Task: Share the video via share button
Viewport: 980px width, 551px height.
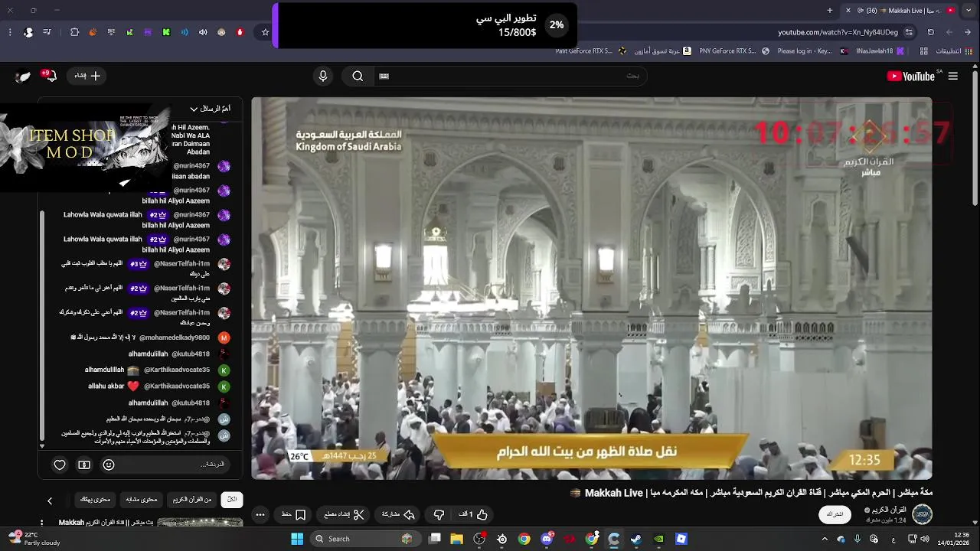Action: point(399,514)
